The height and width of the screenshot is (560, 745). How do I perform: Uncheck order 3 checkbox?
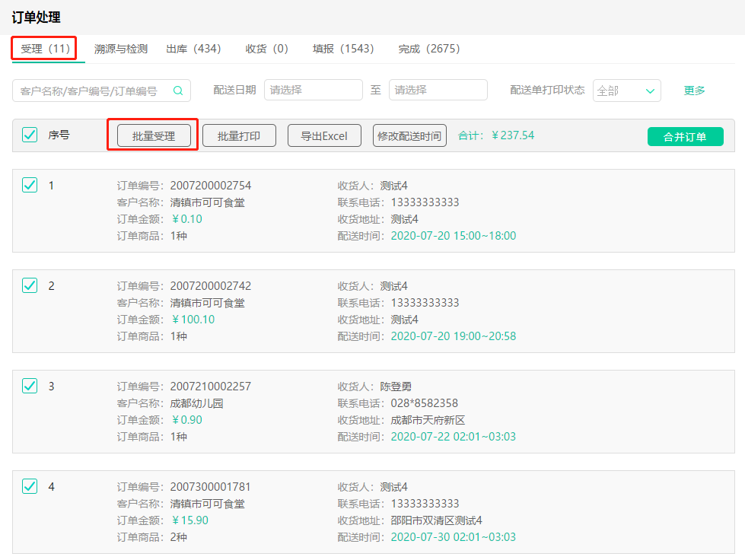(x=30, y=386)
